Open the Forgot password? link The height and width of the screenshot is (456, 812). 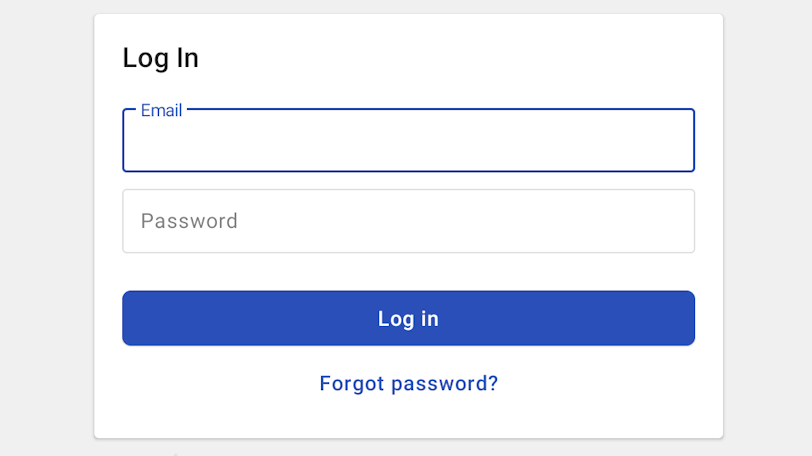tap(408, 383)
